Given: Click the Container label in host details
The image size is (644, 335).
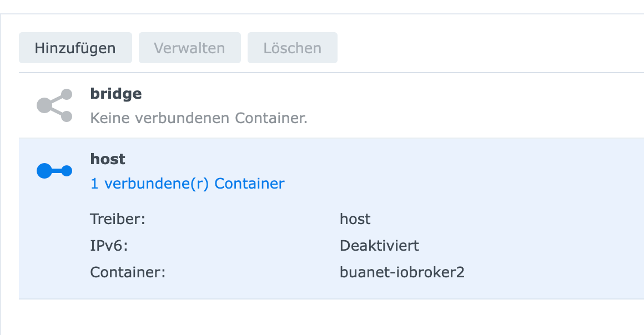Looking at the screenshot, I should point(128,272).
